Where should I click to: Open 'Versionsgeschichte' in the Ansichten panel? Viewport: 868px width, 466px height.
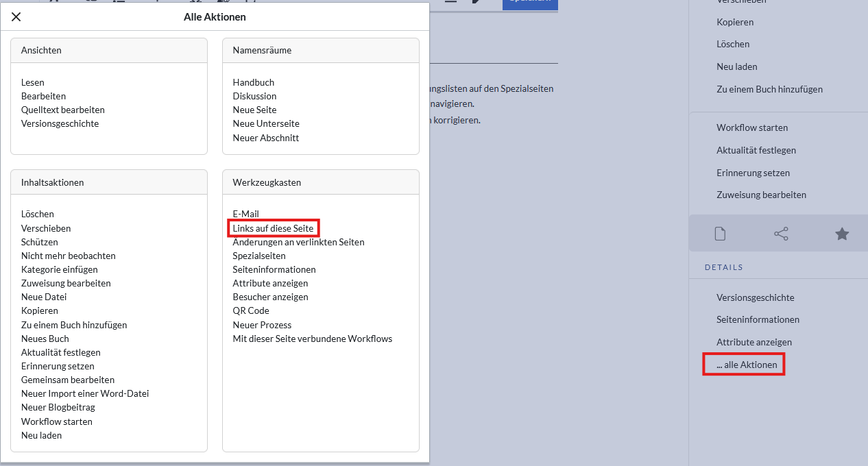[x=60, y=123]
